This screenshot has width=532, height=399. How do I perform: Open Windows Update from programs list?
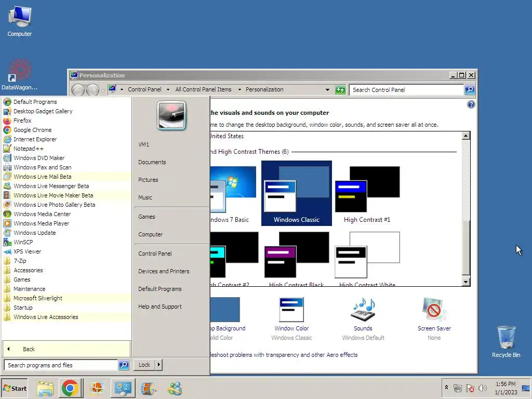[x=35, y=233]
